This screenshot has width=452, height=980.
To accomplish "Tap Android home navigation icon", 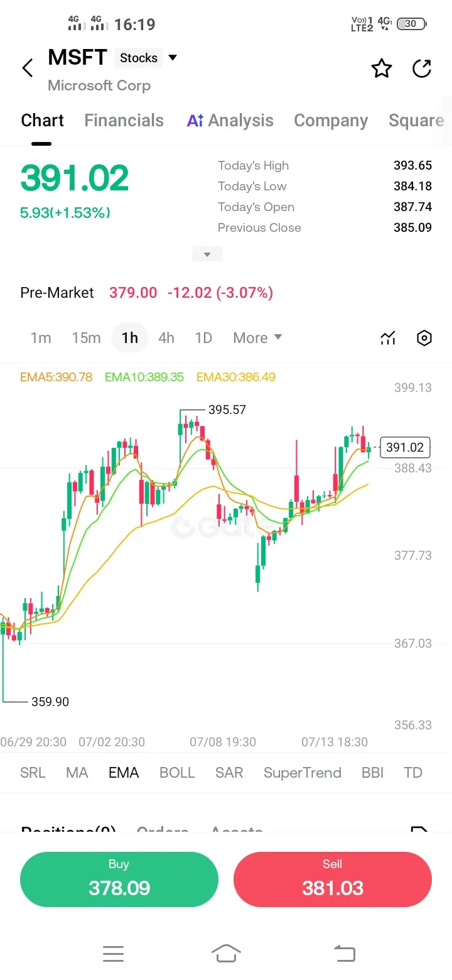I will pos(226,954).
